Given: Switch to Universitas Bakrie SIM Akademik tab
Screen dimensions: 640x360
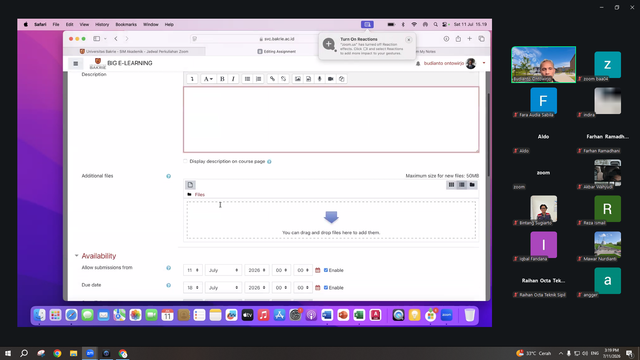Looking at the screenshot, I should [134, 51].
